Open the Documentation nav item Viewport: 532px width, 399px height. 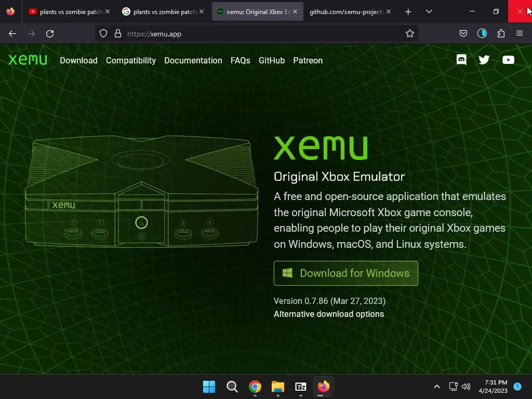point(193,60)
